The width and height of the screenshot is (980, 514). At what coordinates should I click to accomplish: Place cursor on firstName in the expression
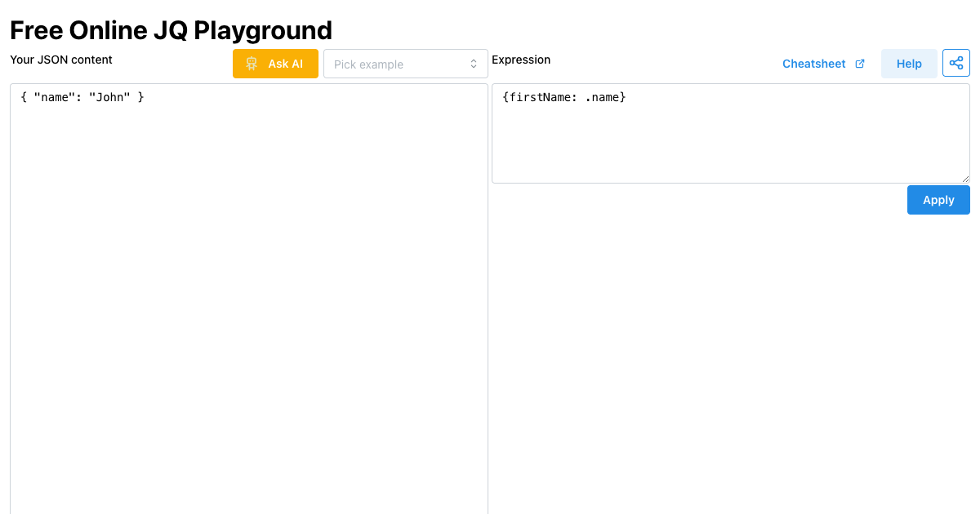(540, 97)
